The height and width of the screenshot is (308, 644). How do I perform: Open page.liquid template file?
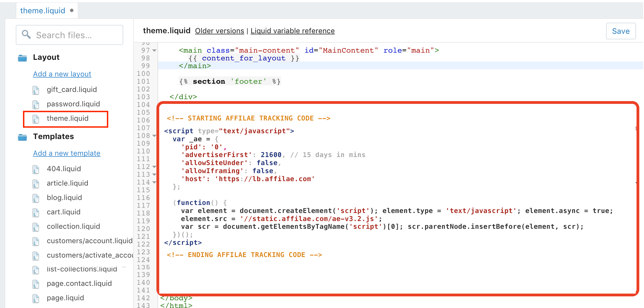[65, 298]
